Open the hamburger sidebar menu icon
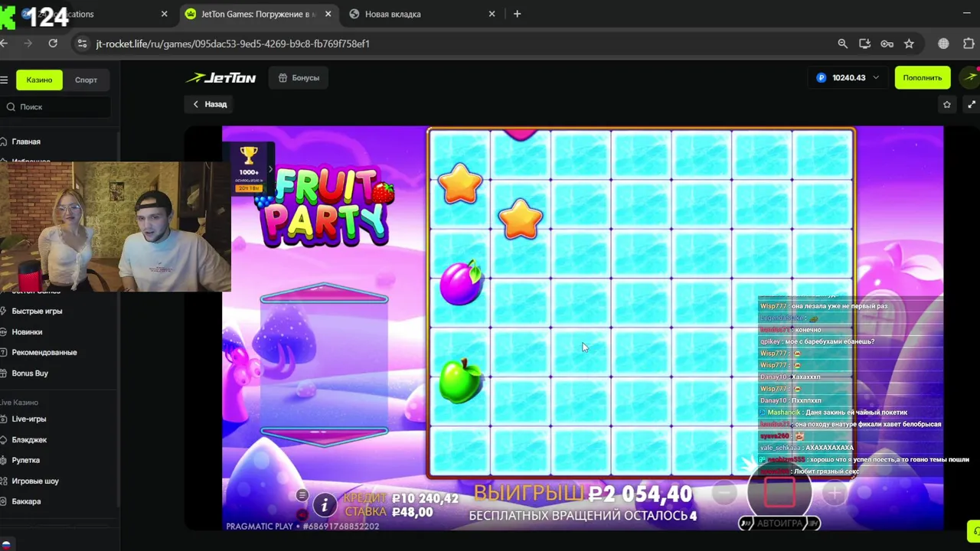This screenshot has width=980, height=551. pyautogui.click(x=4, y=80)
